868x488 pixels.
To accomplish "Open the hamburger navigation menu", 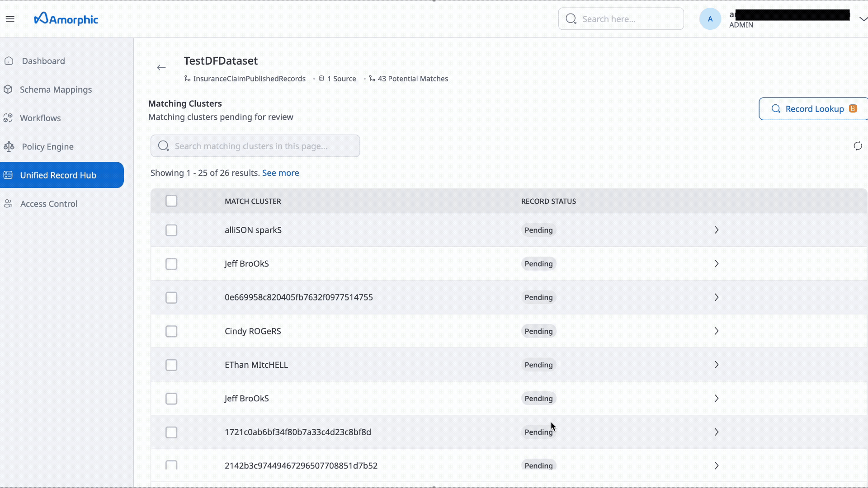I will pos(10,19).
